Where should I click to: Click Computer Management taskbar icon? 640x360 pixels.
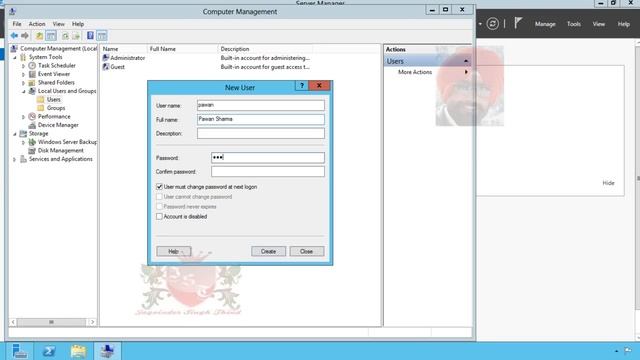pyautogui.click(x=107, y=351)
